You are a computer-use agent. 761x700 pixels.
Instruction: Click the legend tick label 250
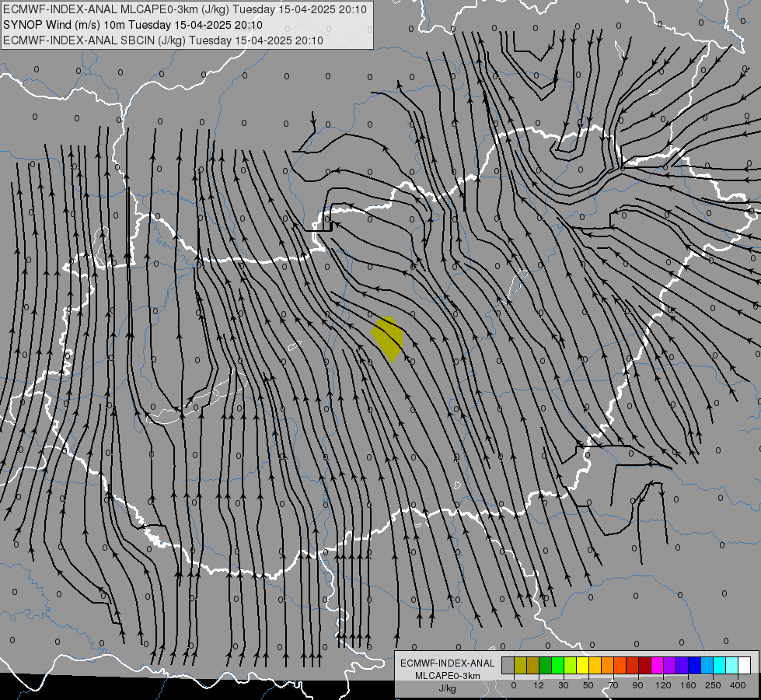[x=713, y=685]
